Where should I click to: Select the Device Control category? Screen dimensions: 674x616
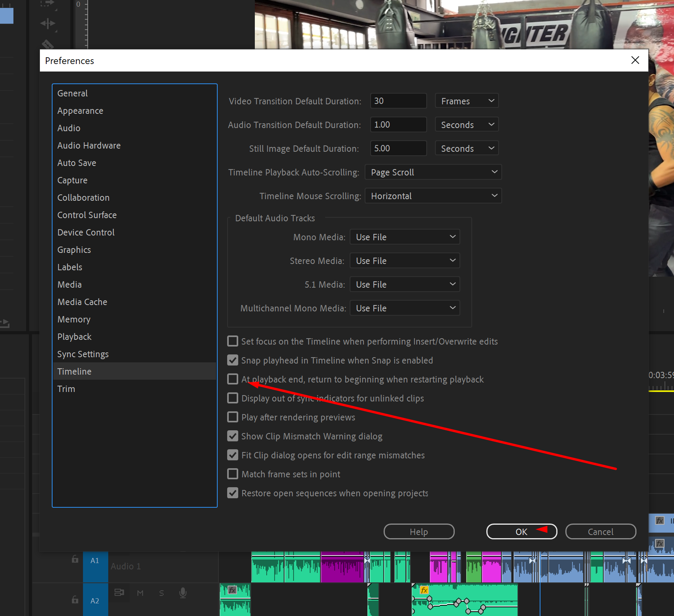[135, 232]
